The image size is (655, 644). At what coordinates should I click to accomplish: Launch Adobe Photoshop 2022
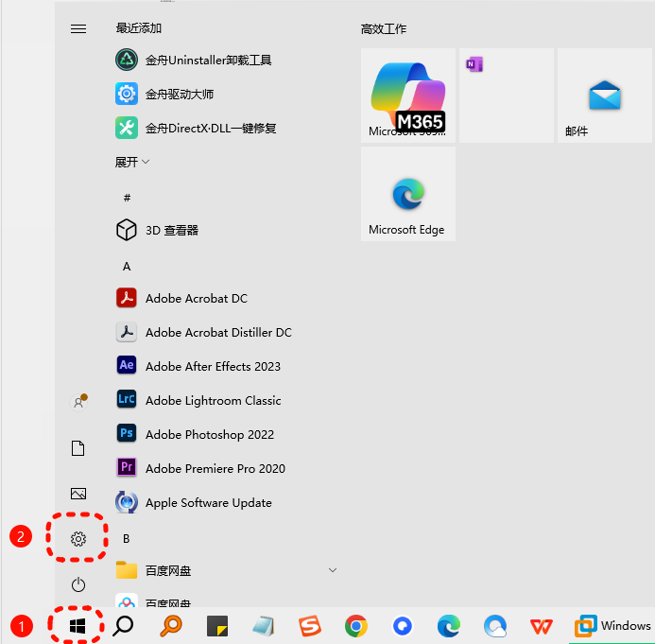[195, 434]
